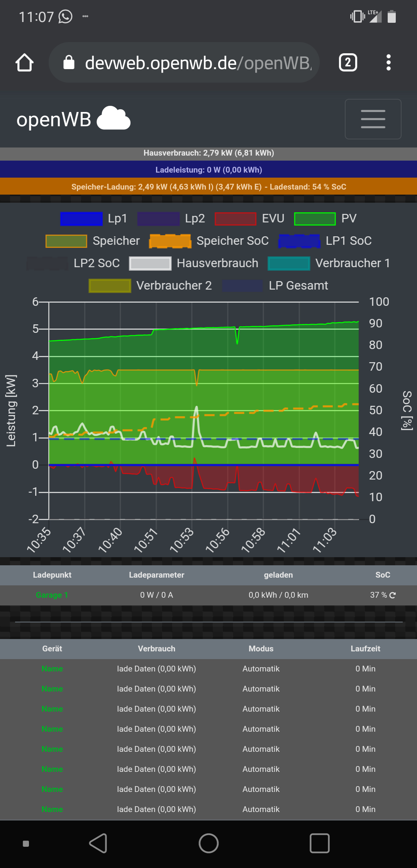Tap the browser home icon
Image resolution: width=417 pixels, height=868 pixels.
coord(24,63)
